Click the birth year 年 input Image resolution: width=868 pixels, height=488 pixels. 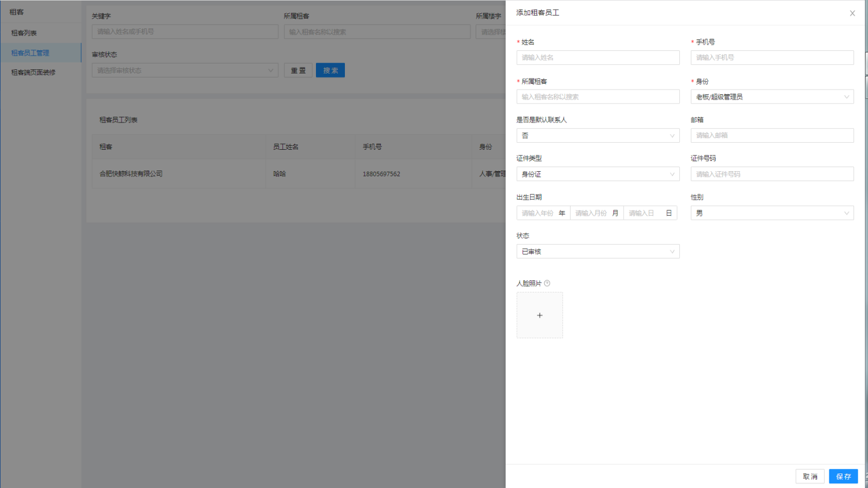[x=543, y=213]
